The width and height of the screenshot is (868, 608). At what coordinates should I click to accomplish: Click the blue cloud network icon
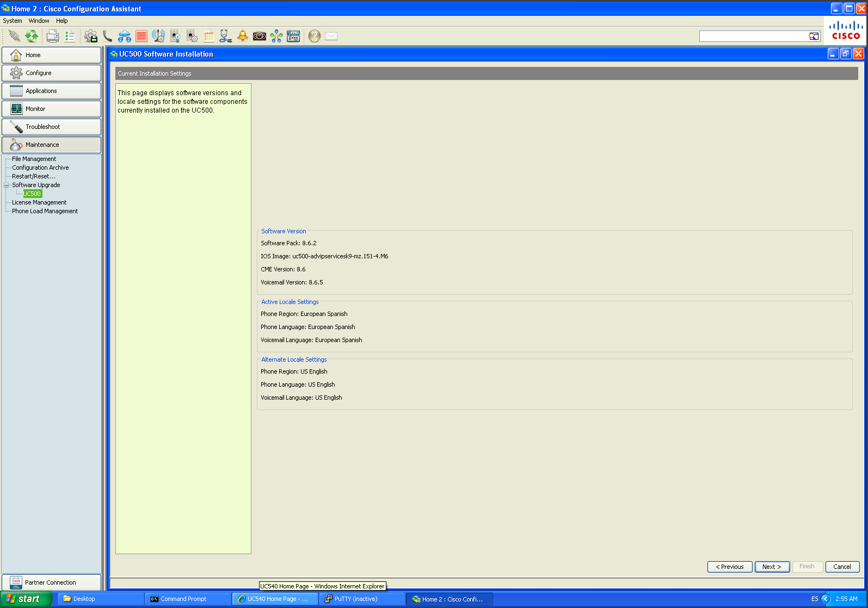[125, 36]
